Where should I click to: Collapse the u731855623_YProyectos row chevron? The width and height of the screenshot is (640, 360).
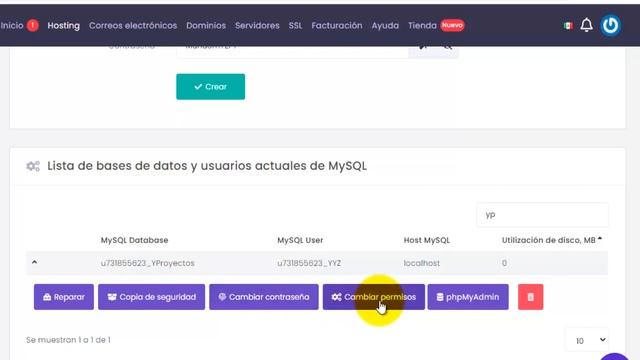pyautogui.click(x=34, y=262)
